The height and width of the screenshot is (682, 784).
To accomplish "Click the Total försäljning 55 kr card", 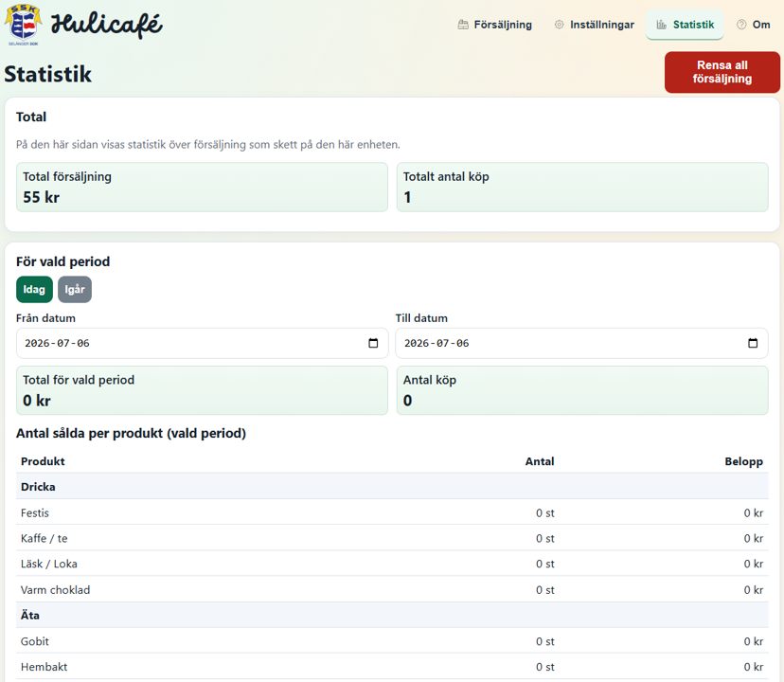I will coord(202,188).
